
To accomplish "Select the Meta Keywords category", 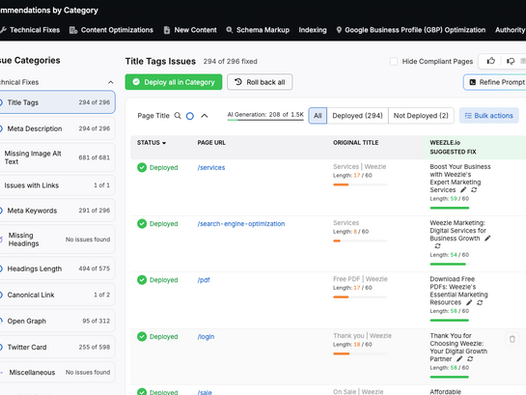I will 57,210.
